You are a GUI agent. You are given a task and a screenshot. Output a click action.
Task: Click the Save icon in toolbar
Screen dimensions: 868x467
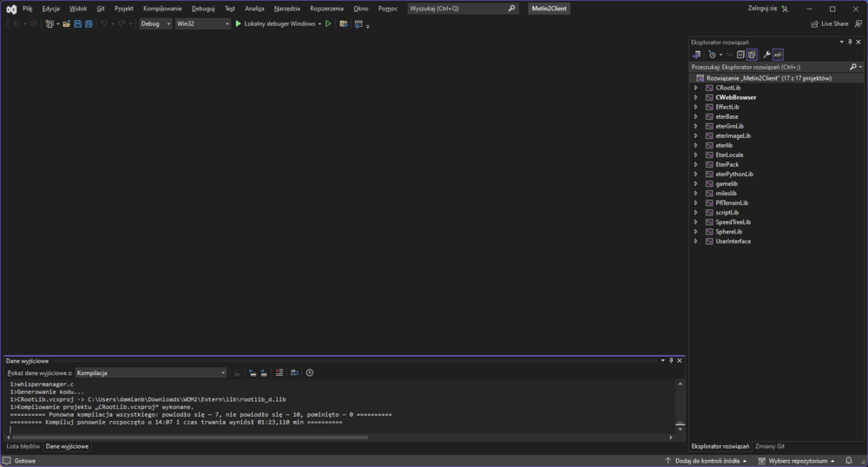pyautogui.click(x=77, y=23)
